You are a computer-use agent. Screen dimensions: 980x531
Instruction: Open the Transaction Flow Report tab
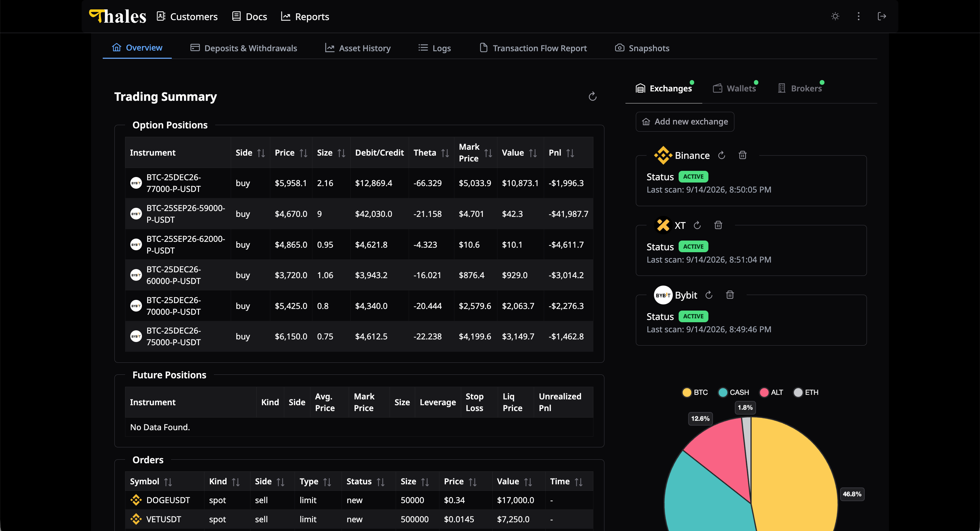tap(533, 48)
